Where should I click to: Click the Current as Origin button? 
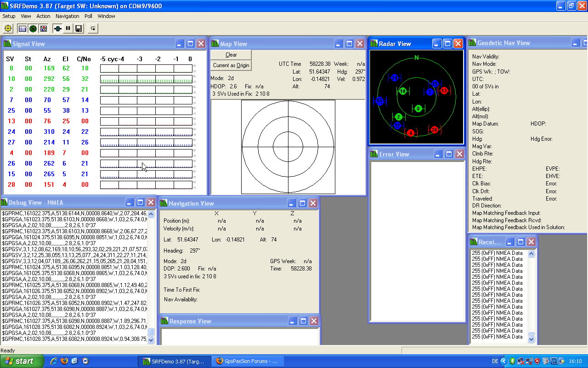(231, 65)
